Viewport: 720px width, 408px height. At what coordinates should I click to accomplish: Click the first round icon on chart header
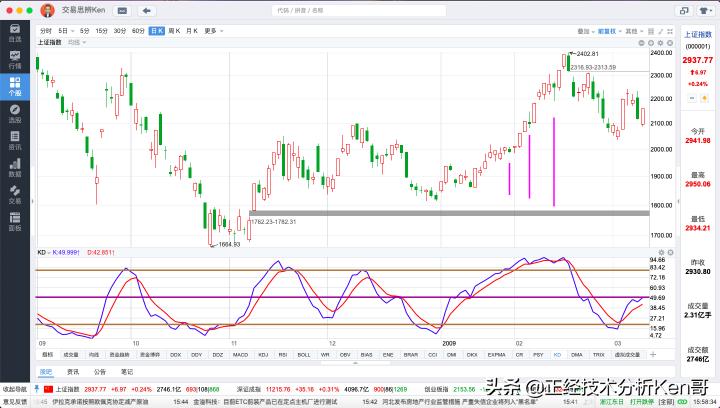tap(641, 43)
